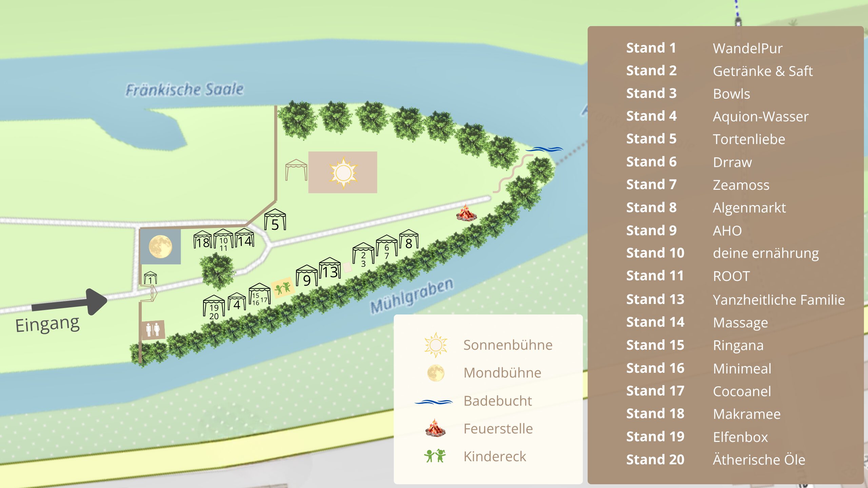
Task: Click Tortenliebe entry for Stand 5
Action: click(x=749, y=139)
